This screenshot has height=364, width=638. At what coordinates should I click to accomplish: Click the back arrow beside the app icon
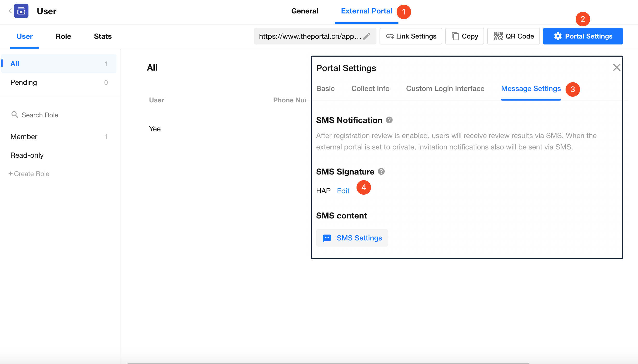click(x=10, y=11)
